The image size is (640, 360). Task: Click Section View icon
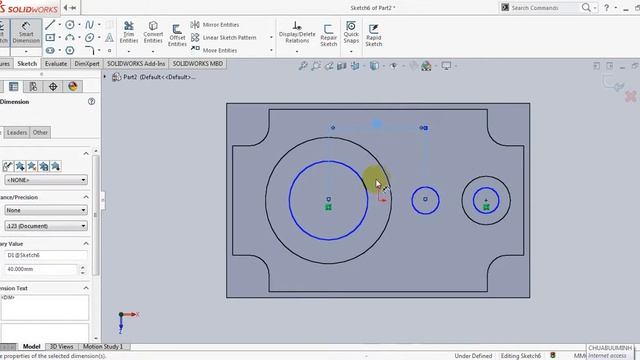point(342,66)
